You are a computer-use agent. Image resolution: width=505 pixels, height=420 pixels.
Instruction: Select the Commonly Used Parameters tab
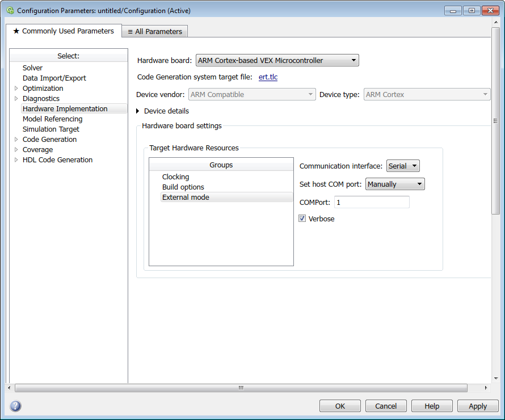tap(63, 31)
